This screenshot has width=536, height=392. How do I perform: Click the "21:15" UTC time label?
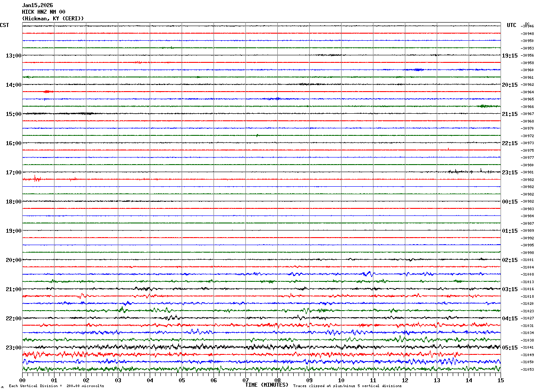coord(510,114)
